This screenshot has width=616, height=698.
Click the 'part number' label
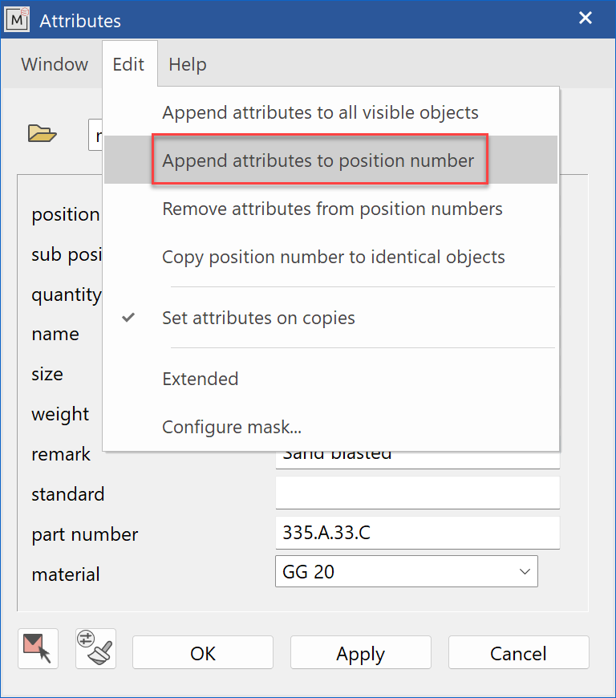tap(84, 534)
